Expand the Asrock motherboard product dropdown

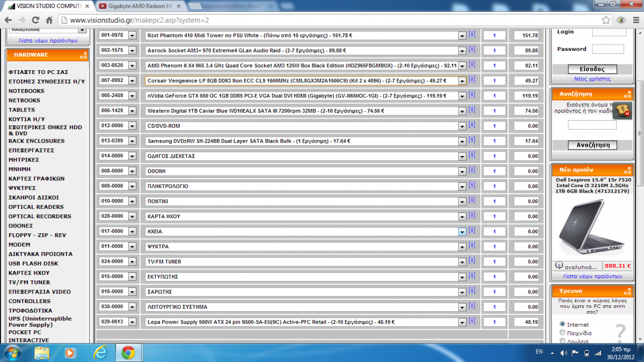462,50
